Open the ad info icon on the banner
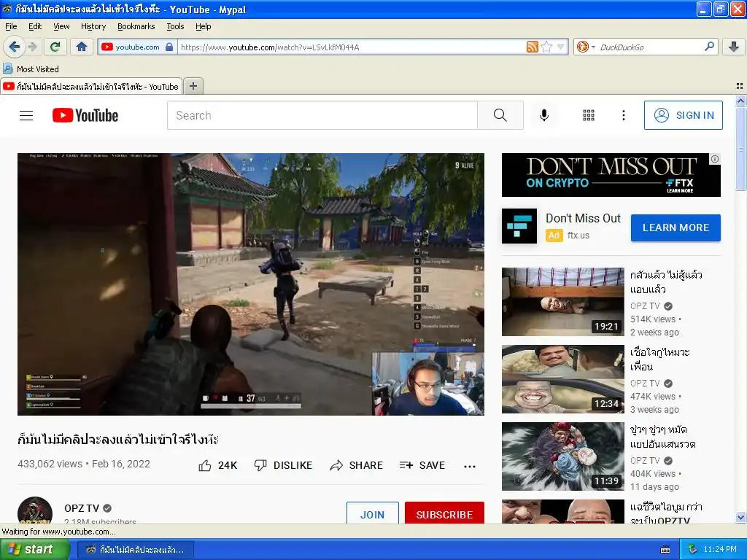Screen dimensions: 747x560 click(x=715, y=159)
